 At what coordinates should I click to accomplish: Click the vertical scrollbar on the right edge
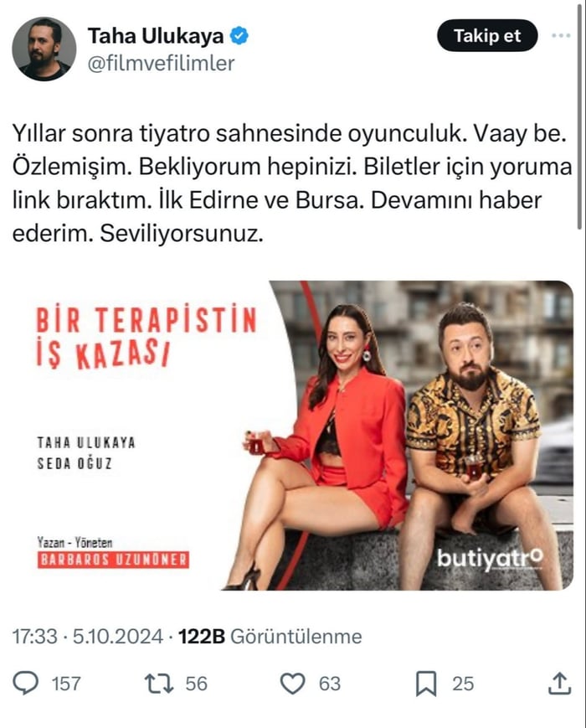click(579, 116)
